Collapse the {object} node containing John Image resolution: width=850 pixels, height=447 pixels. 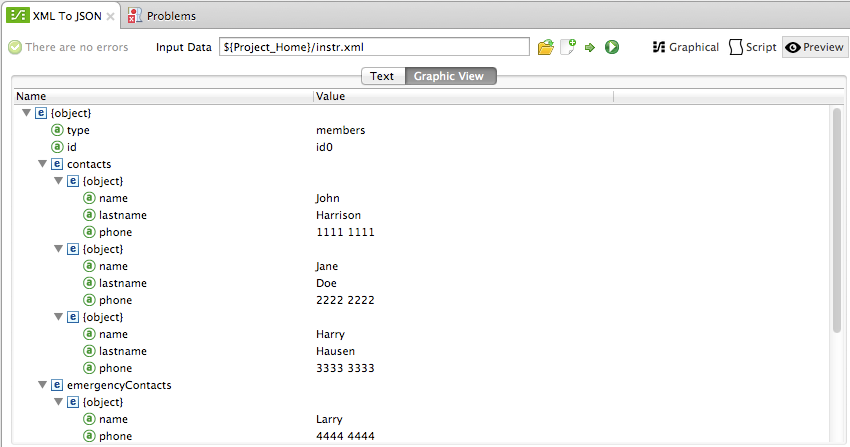pos(59,181)
